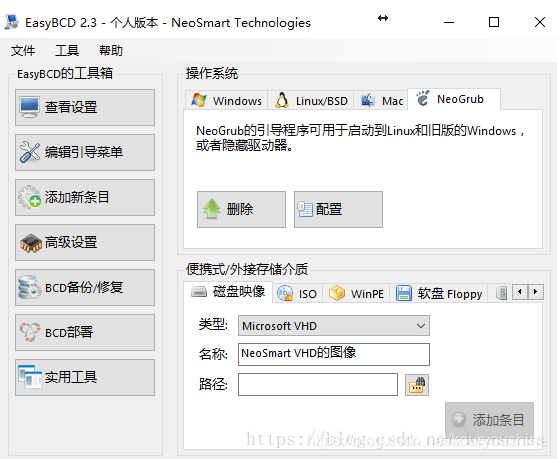The width and height of the screenshot is (557, 459).
Task: Click the hard drive icon on 磁盘映像 tab
Action: [x=199, y=292]
